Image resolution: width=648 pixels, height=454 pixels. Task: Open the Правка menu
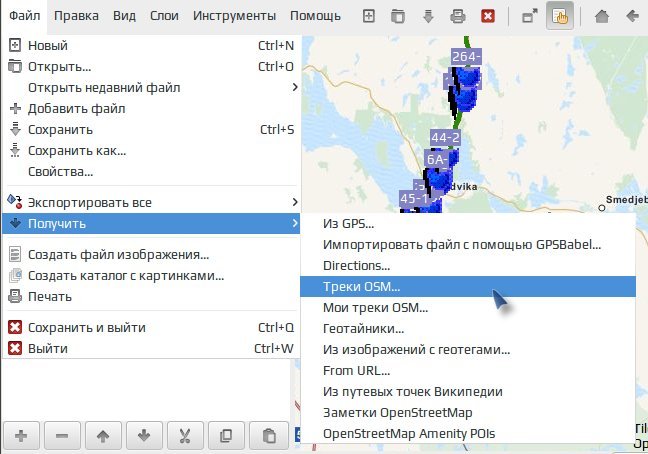pyautogui.click(x=76, y=16)
